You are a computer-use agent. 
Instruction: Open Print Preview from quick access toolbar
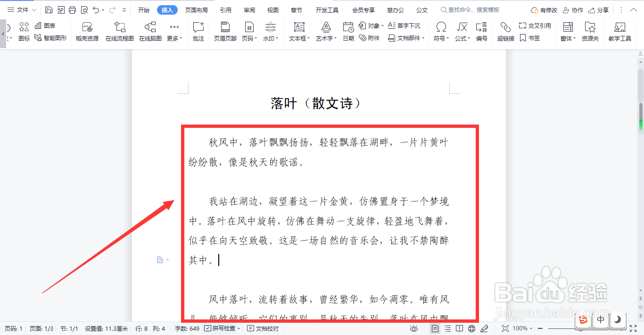click(84, 10)
